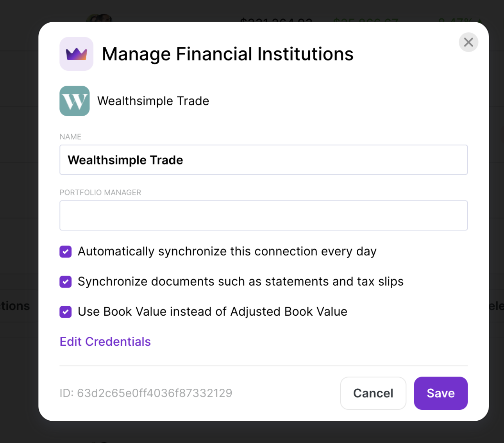Click the Wealthsimple Trade label at top
This screenshot has height=443, width=504.
[153, 101]
